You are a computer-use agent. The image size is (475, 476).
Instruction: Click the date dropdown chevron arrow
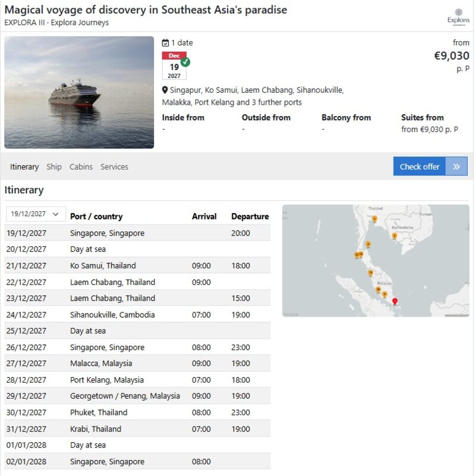(55, 214)
